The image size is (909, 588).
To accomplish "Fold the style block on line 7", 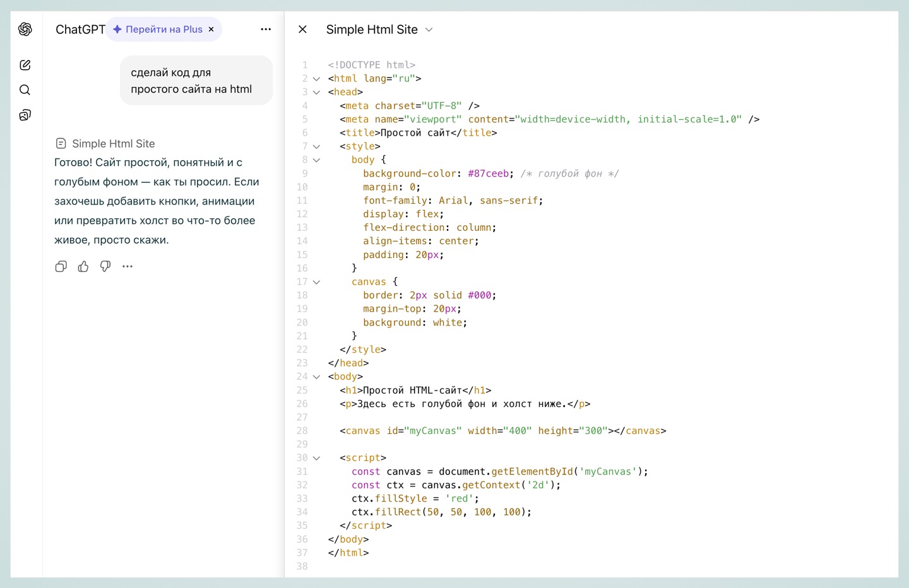I will [x=317, y=146].
